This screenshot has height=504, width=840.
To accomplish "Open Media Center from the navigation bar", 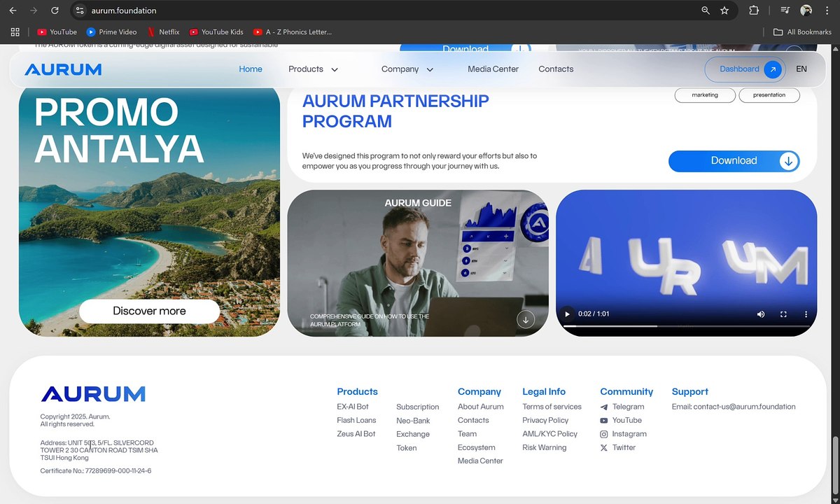I will click(493, 69).
